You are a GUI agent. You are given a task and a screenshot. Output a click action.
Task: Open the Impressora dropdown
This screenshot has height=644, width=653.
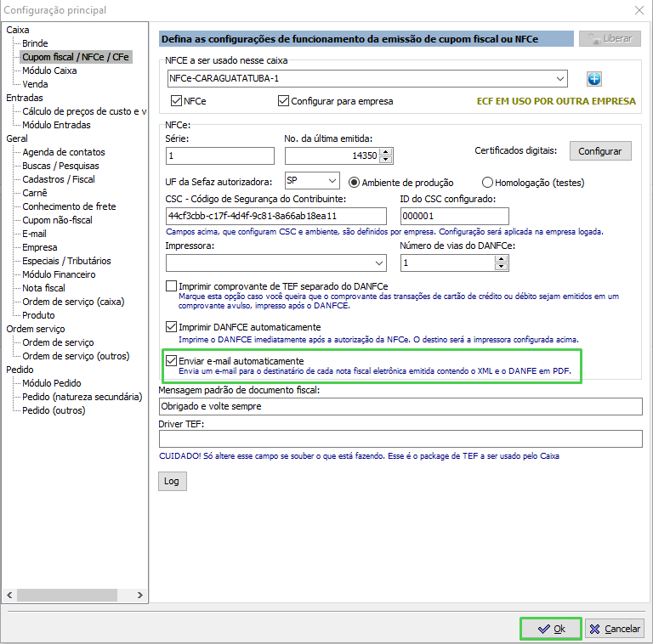pyautogui.click(x=378, y=263)
